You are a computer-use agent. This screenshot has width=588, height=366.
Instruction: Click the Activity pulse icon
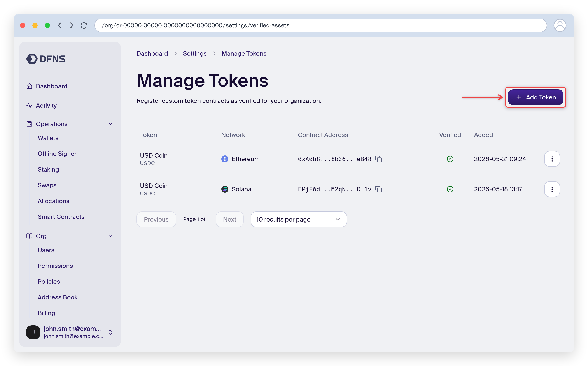tap(29, 106)
